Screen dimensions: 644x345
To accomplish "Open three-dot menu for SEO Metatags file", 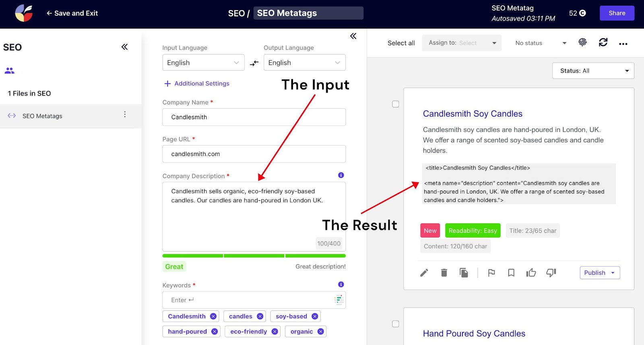I will click(125, 114).
